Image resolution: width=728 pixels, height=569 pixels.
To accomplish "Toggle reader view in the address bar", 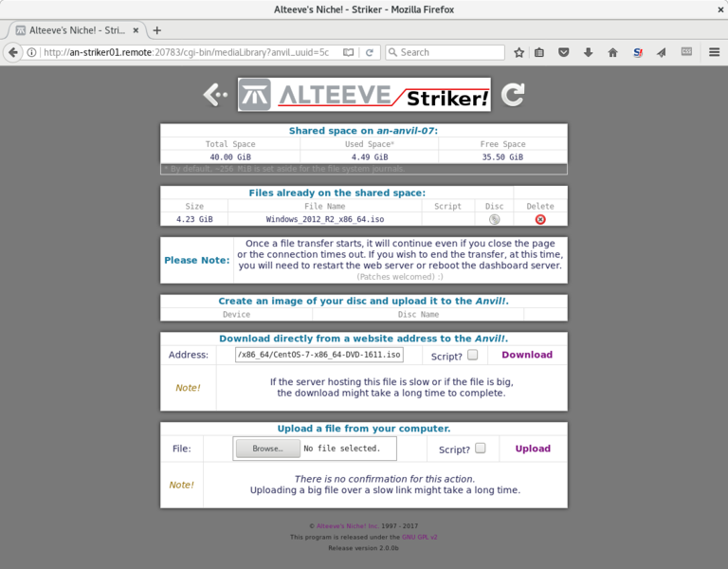I will [349, 52].
